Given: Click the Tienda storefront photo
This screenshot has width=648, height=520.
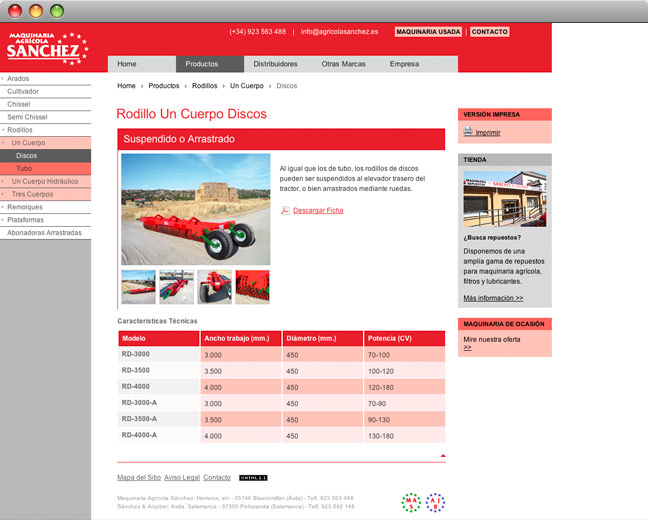Looking at the screenshot, I should click(x=505, y=199).
